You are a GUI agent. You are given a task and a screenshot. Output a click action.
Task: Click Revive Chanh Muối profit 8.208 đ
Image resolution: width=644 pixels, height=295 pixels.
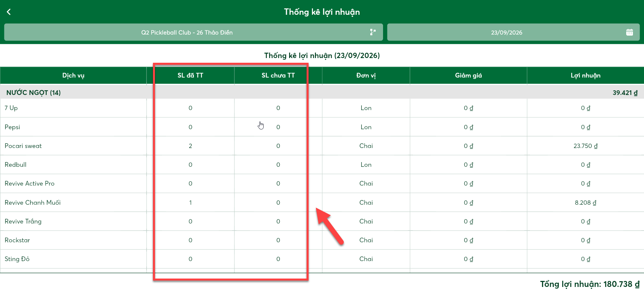585,203
